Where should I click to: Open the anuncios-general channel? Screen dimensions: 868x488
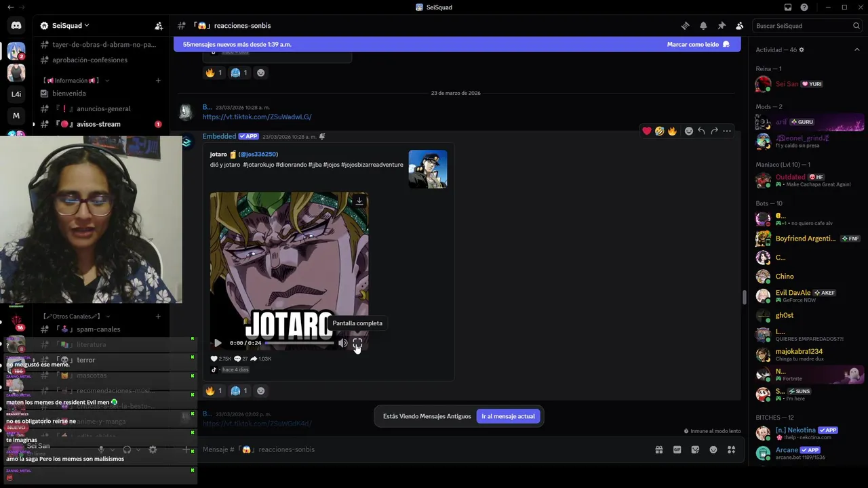(101, 108)
